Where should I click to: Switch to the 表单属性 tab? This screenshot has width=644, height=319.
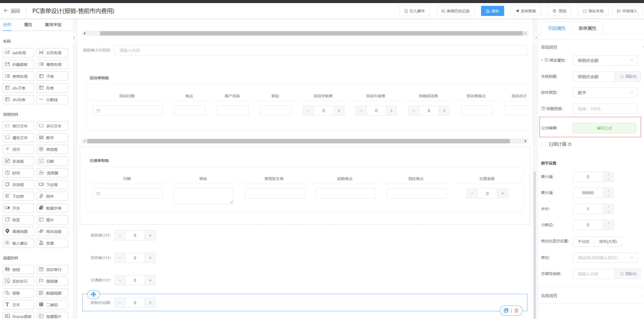pyautogui.click(x=587, y=28)
